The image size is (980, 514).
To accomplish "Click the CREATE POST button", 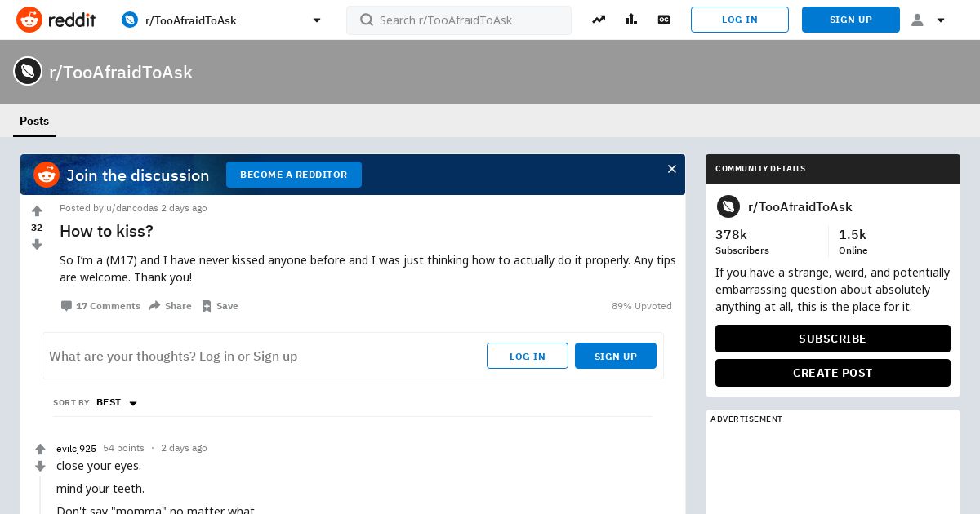I will (x=833, y=373).
